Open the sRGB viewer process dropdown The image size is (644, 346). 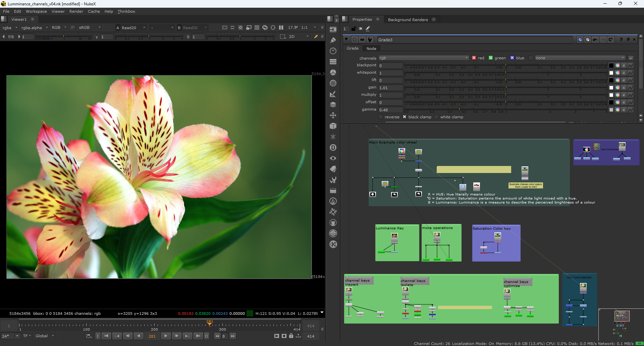pos(89,27)
